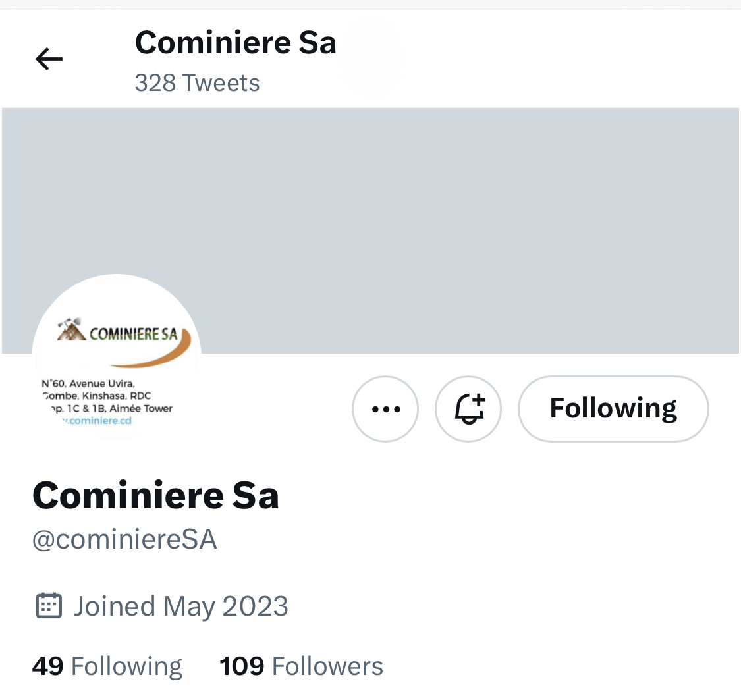View the 49 Following list
The image size is (741, 700).
pos(107,666)
